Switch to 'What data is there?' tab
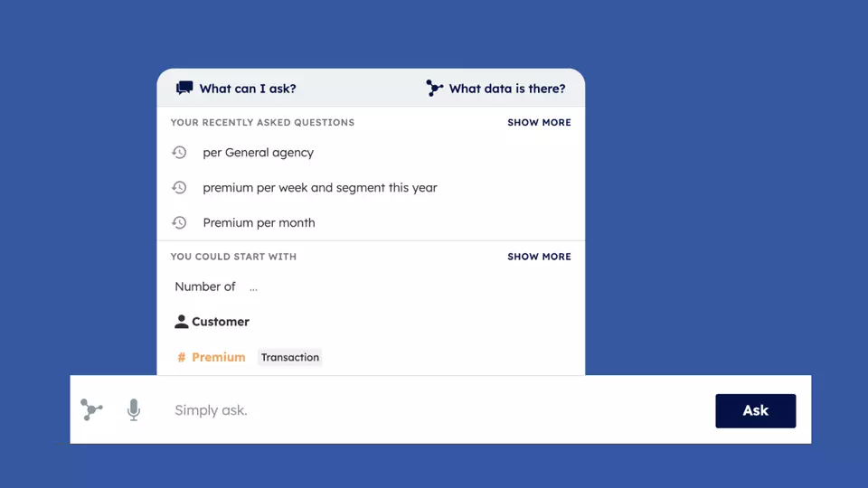868x488 pixels. pos(506,89)
